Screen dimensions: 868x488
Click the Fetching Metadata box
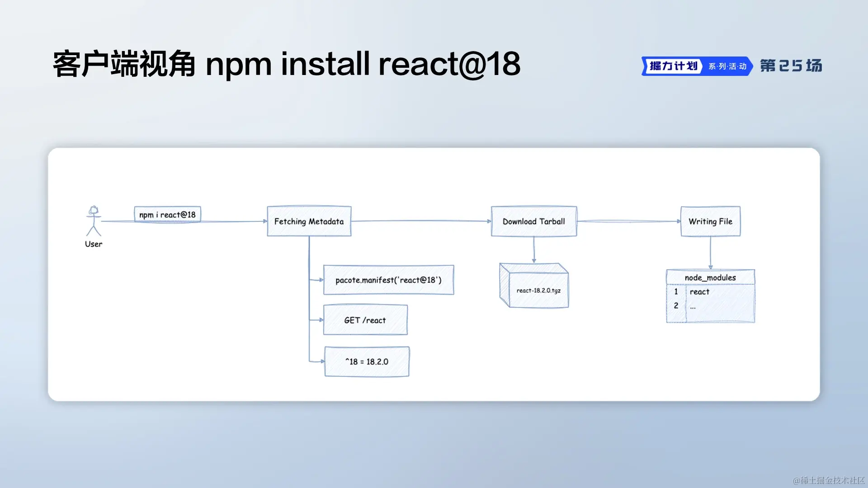click(309, 221)
